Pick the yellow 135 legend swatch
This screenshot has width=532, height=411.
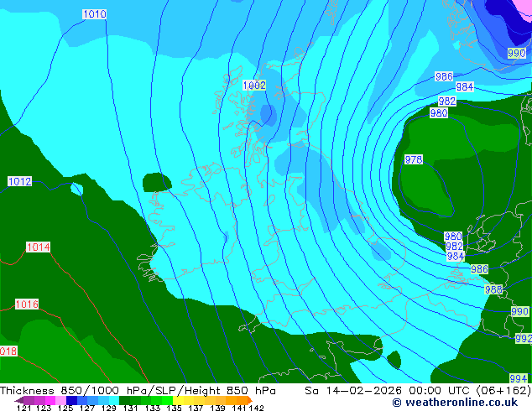[x=178, y=400]
